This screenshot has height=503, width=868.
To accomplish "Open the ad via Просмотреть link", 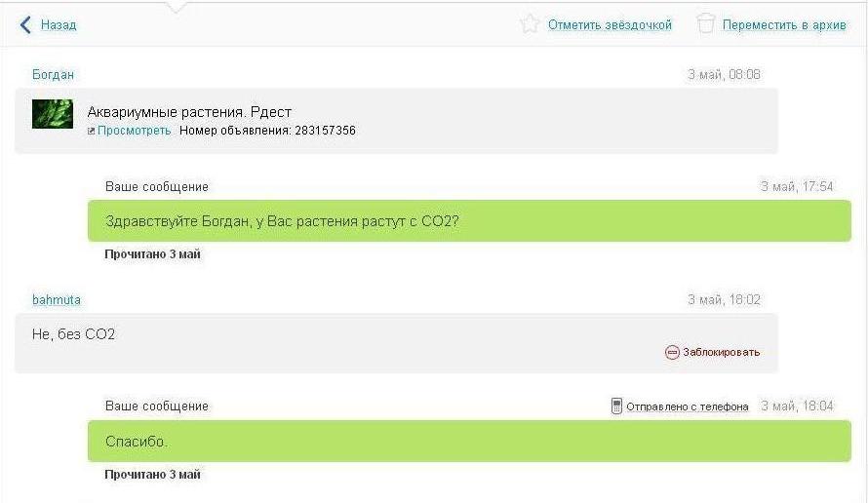I will click(134, 131).
